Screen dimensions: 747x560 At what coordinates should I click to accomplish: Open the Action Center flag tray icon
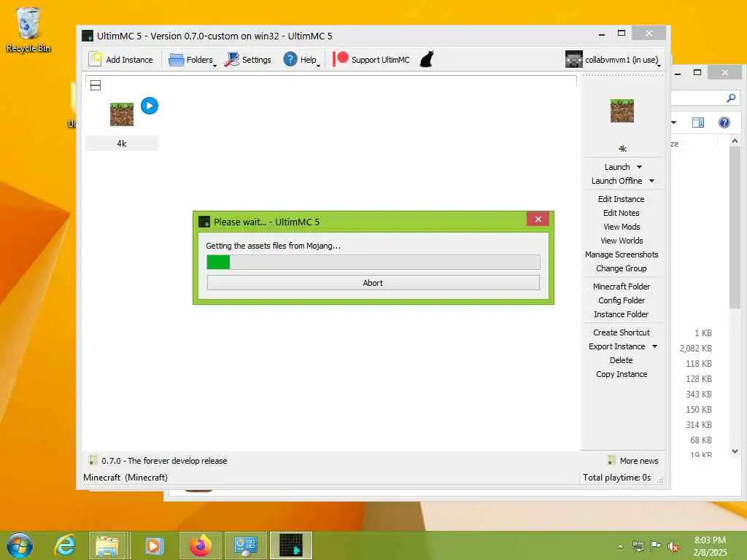coord(656,546)
